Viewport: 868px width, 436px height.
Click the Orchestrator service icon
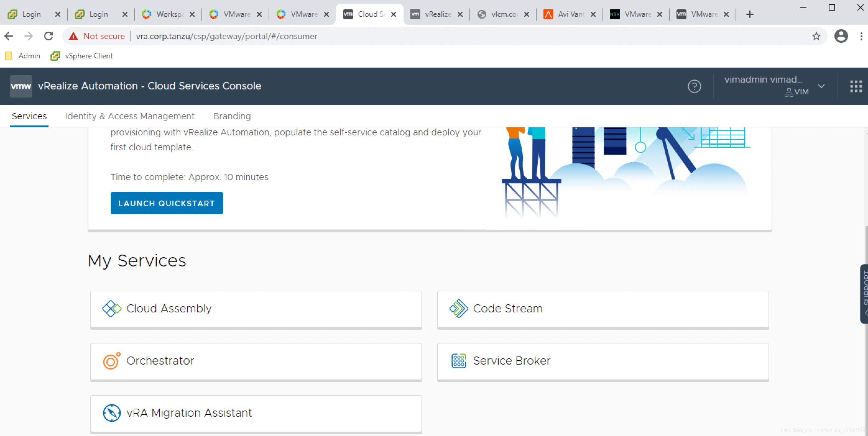coord(112,361)
